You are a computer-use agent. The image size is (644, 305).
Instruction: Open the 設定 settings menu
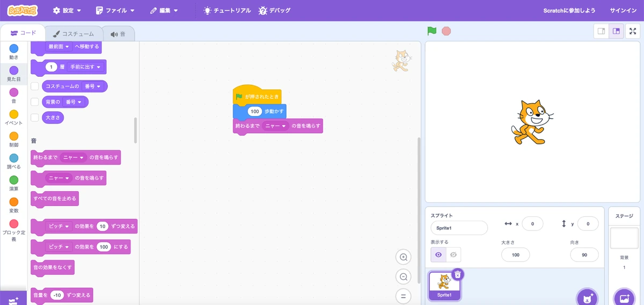click(x=68, y=10)
